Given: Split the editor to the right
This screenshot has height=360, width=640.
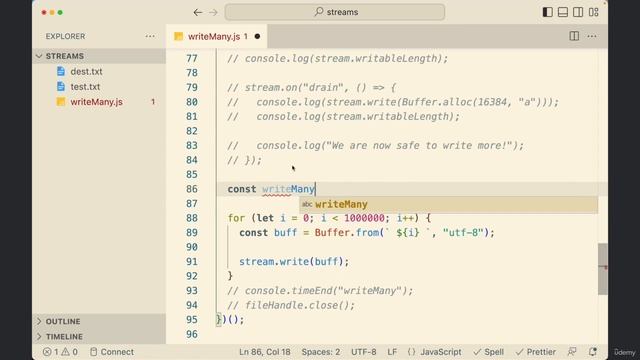Looking at the screenshot, I should (574, 36).
